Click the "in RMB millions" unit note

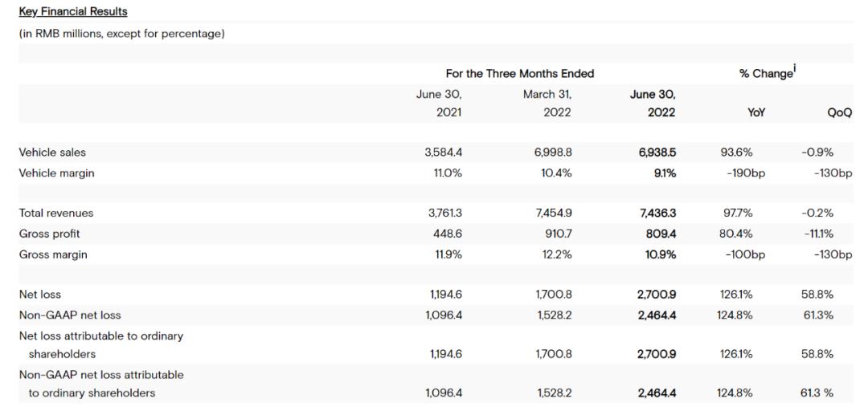coord(121,34)
